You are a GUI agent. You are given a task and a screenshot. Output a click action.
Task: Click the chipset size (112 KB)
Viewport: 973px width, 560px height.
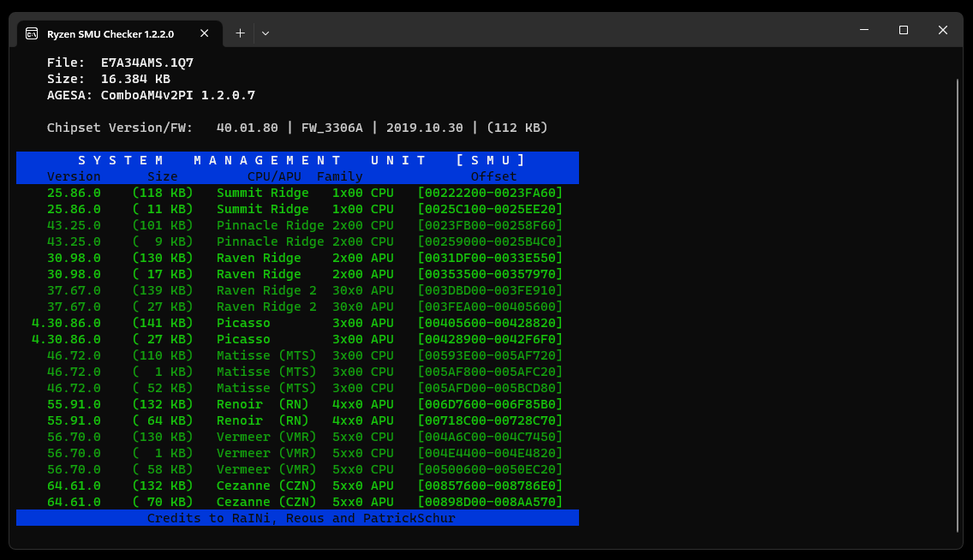517,128
